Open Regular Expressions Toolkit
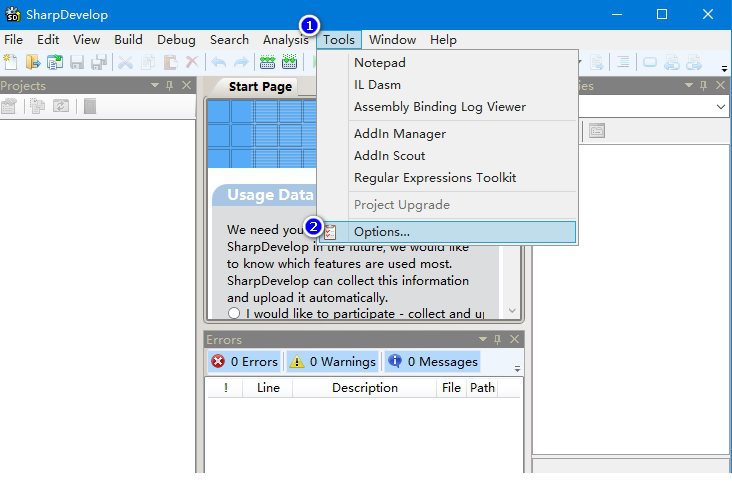 pyautogui.click(x=448, y=177)
